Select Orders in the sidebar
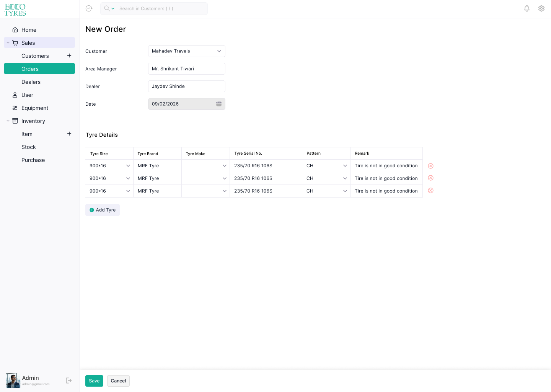This screenshot has height=392, width=551. pyautogui.click(x=39, y=69)
